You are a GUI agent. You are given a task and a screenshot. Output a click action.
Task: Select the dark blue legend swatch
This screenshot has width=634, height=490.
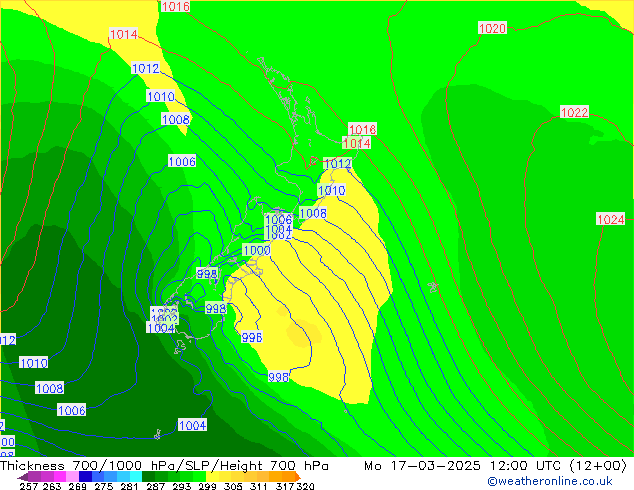pyautogui.click(x=85, y=476)
